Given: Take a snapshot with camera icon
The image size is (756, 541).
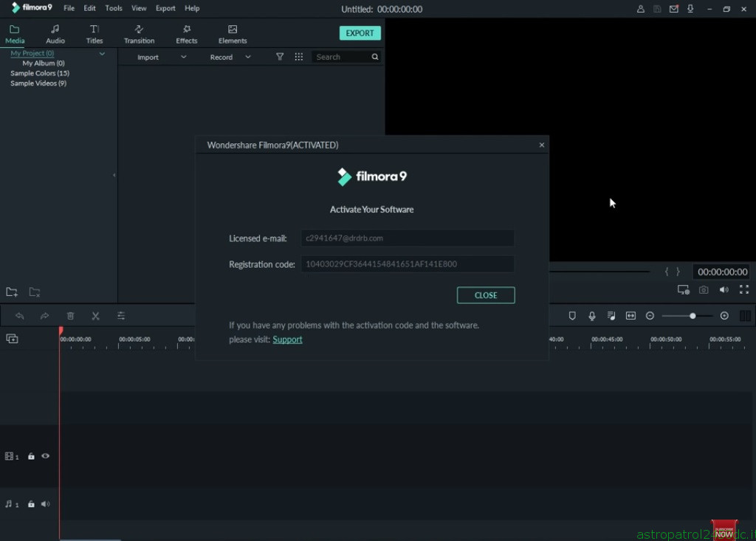Looking at the screenshot, I should coord(704,290).
